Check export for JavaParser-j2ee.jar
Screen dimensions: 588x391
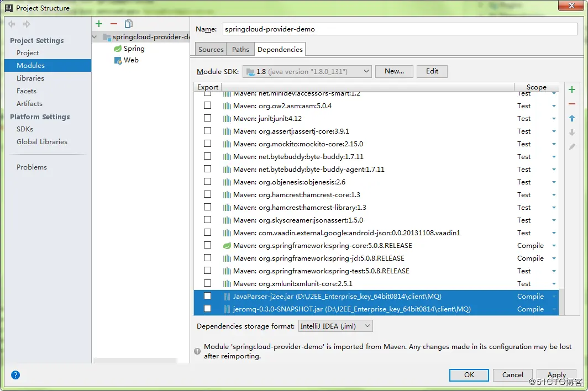click(x=207, y=296)
